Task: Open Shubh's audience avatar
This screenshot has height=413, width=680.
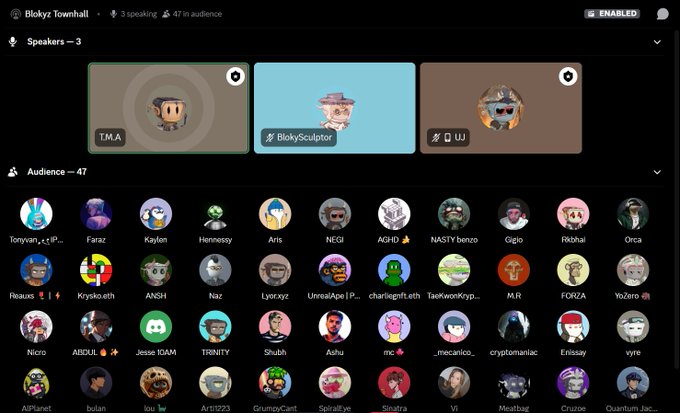Action: [275, 327]
